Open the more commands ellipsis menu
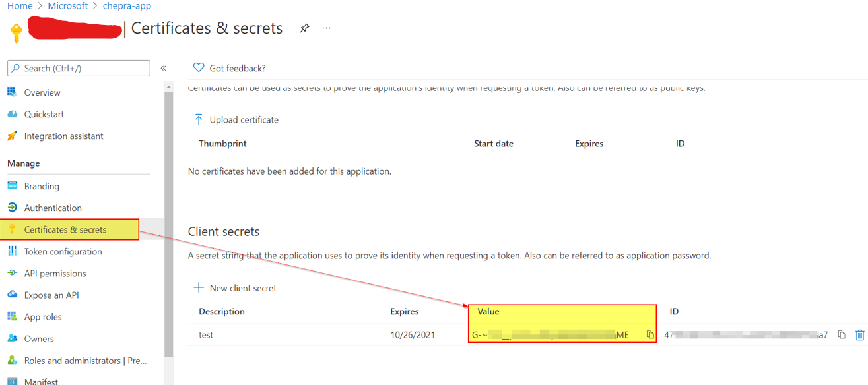Image resolution: width=868 pixels, height=385 pixels. 325,28
